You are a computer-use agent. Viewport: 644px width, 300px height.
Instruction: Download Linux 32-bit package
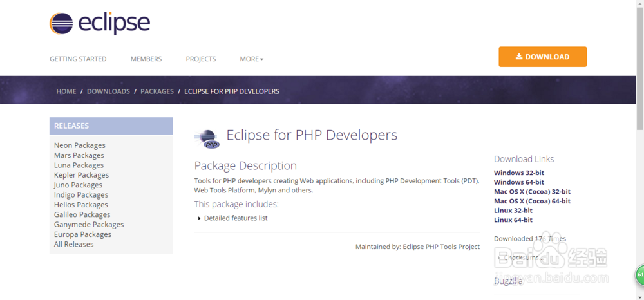pos(513,211)
